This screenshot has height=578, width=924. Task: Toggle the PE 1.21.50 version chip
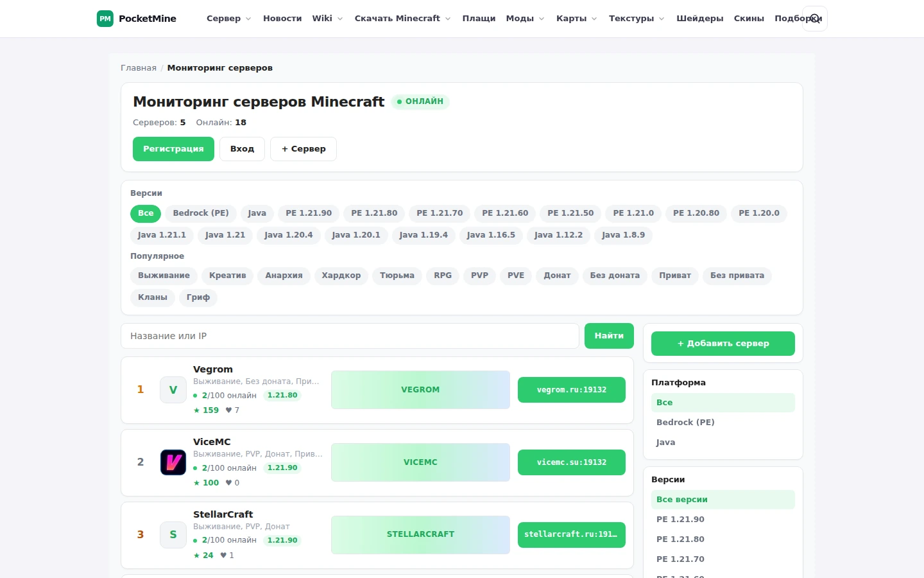tap(570, 213)
